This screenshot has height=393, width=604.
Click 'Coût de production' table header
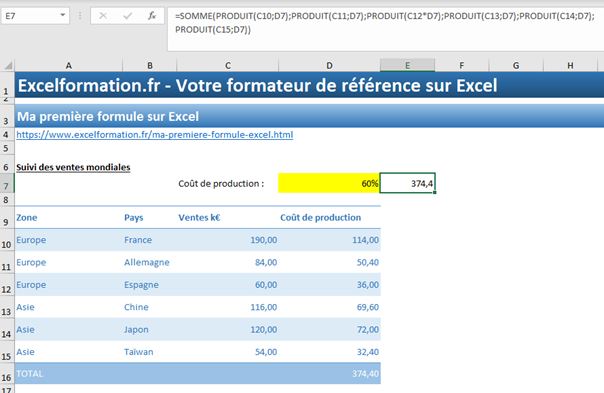pos(320,218)
